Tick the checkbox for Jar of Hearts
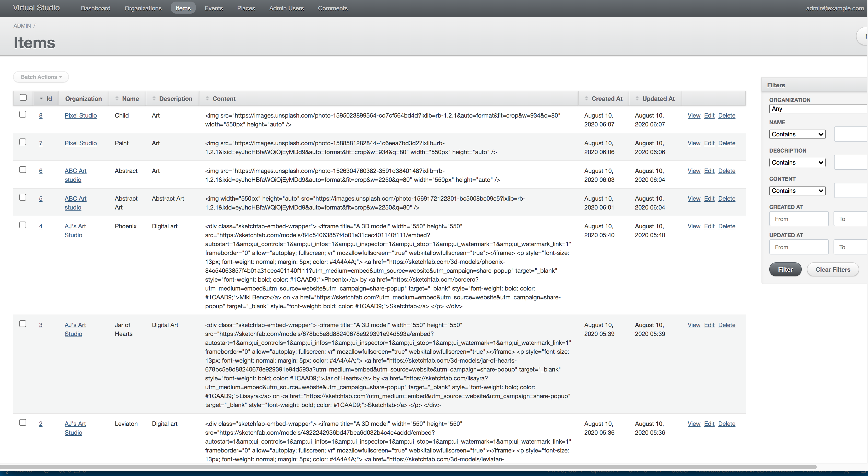The height and width of the screenshot is (476, 868). [22, 324]
